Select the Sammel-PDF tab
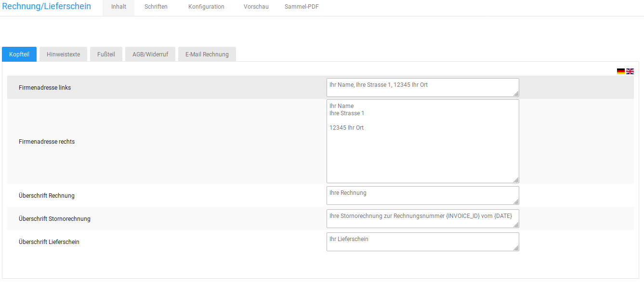This screenshot has height=284, width=644. [x=302, y=7]
